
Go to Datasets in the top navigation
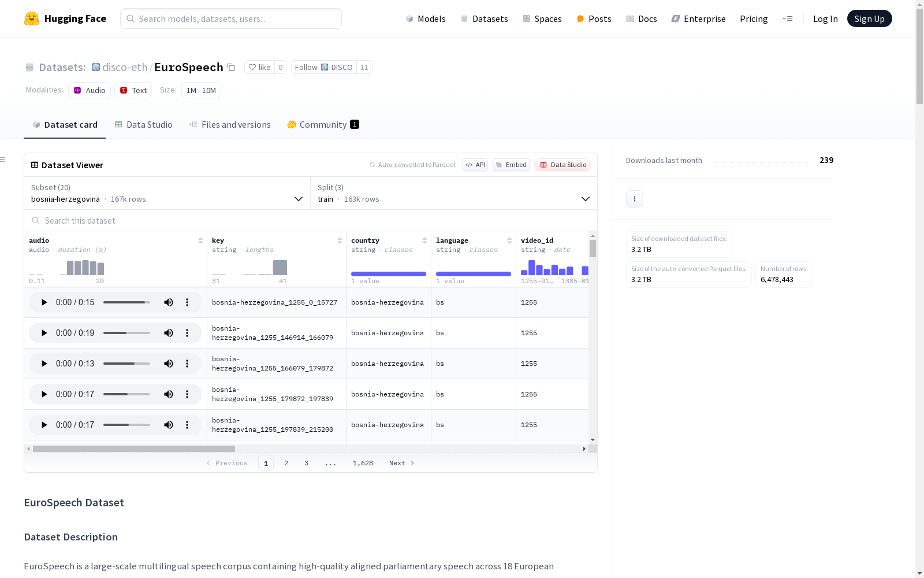click(484, 18)
